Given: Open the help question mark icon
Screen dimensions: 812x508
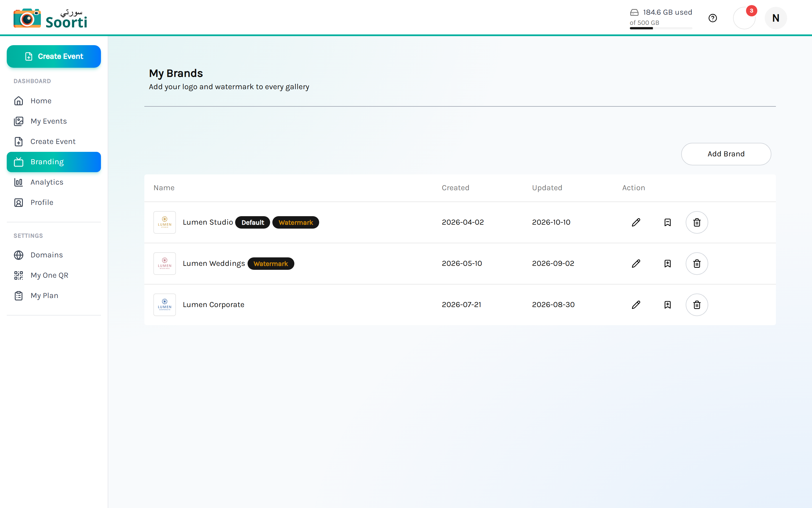Looking at the screenshot, I should (x=713, y=18).
